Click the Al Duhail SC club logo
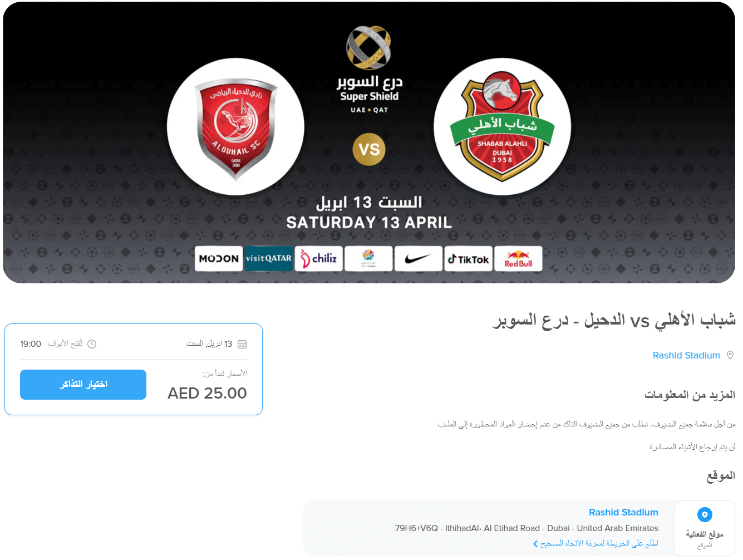Image resolution: width=743 pixels, height=560 pixels. click(x=235, y=127)
